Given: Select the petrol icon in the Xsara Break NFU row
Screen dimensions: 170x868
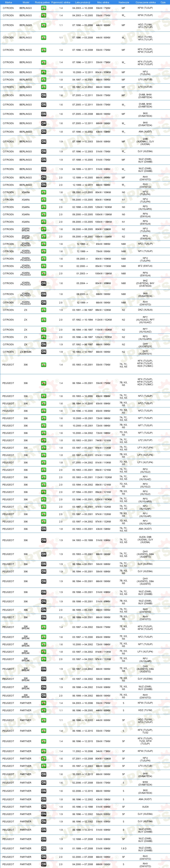Looking at the screenshot, I should [x=43, y=229].
